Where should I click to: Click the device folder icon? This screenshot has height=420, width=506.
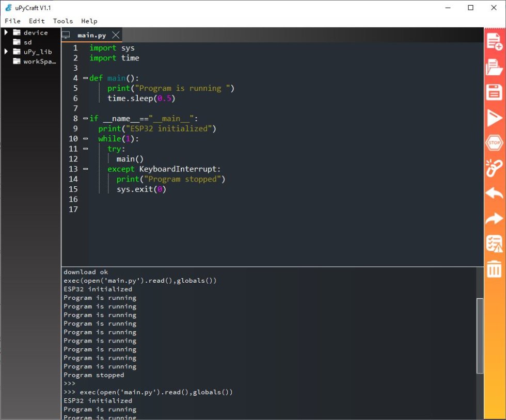(17, 33)
